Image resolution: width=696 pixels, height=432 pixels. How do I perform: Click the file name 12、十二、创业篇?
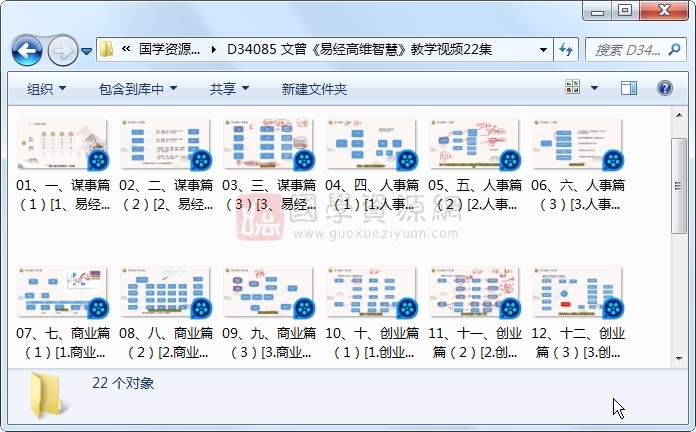pos(577,342)
